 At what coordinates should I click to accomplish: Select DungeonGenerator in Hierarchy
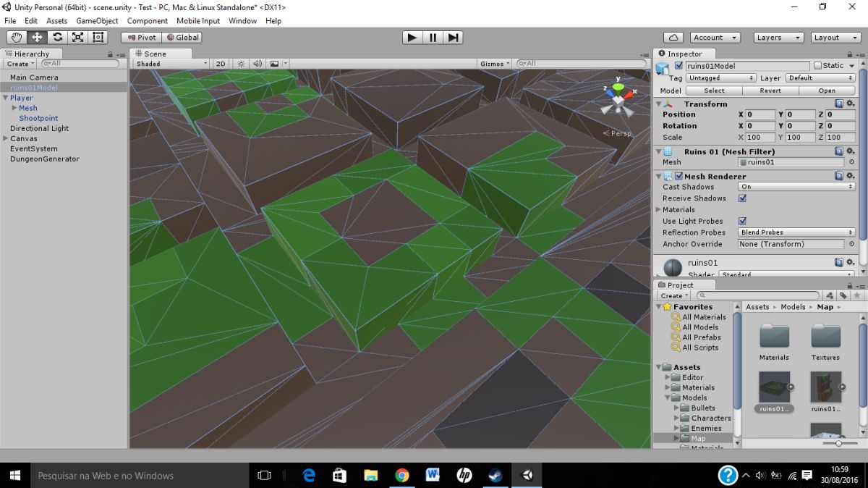(45, 159)
